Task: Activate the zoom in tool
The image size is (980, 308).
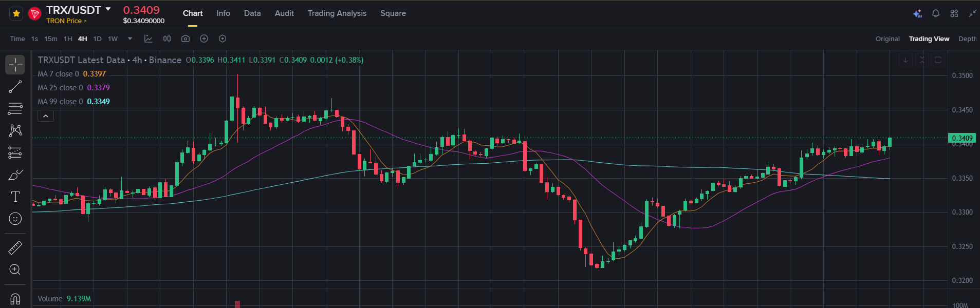Action: click(x=15, y=269)
